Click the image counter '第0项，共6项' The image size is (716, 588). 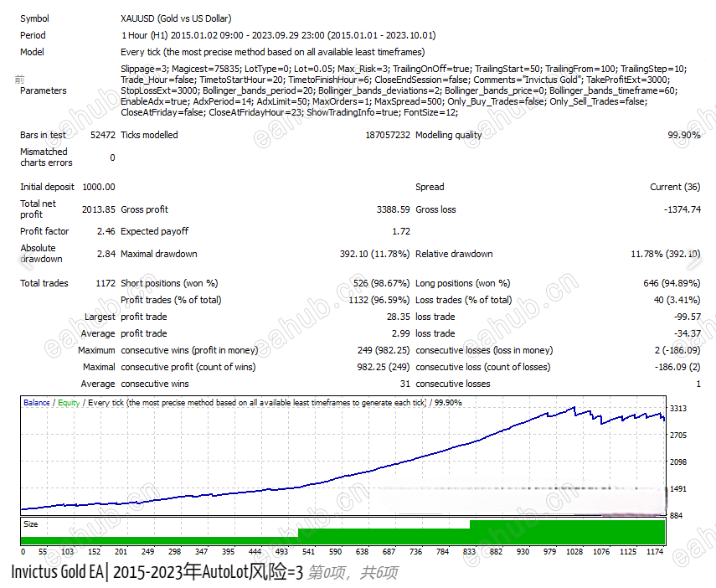353,572
